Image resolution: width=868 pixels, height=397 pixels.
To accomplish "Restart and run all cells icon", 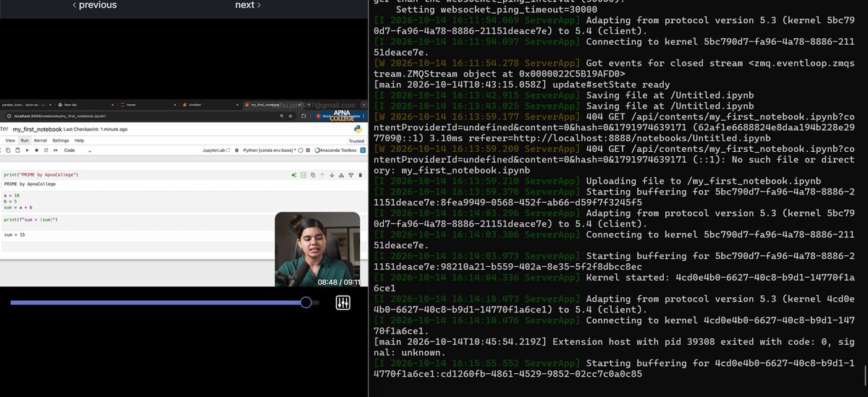I will (55, 150).
